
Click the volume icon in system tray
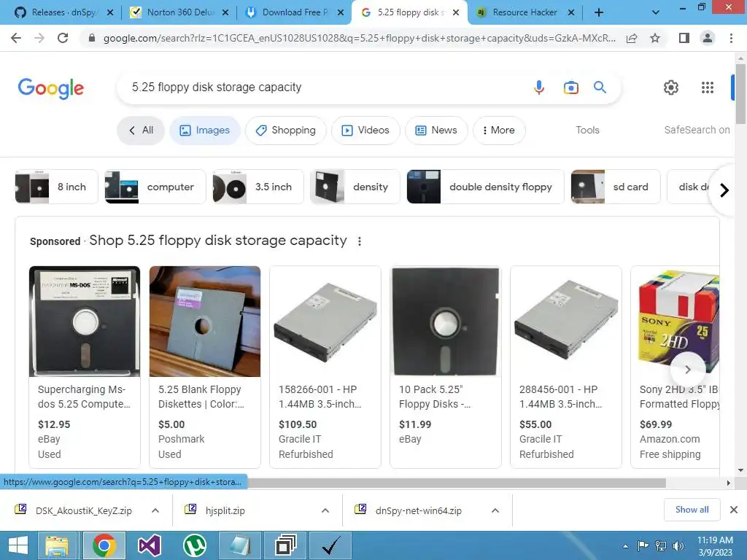678,546
